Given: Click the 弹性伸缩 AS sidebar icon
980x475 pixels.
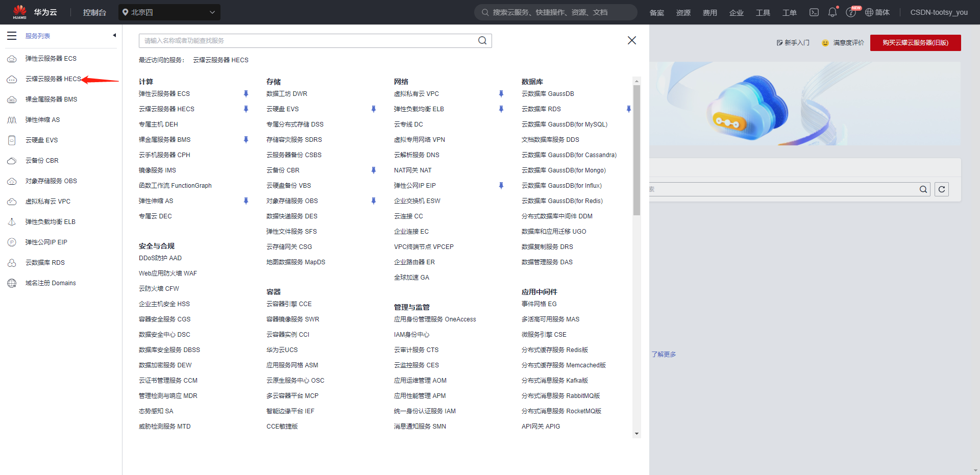Looking at the screenshot, I should 12,120.
